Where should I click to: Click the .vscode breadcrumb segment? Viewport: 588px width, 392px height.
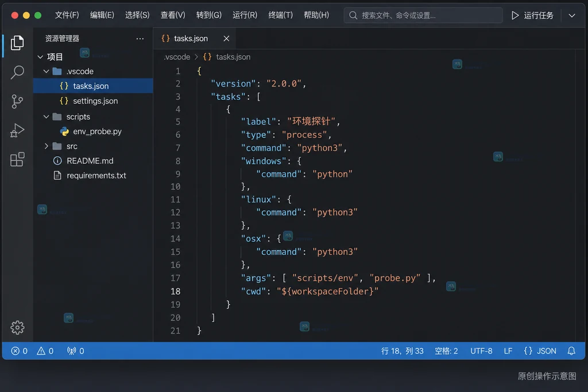(x=177, y=57)
